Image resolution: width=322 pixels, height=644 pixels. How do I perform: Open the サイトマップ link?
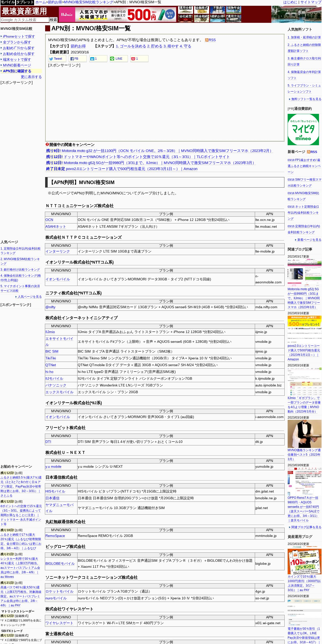point(311,2)
